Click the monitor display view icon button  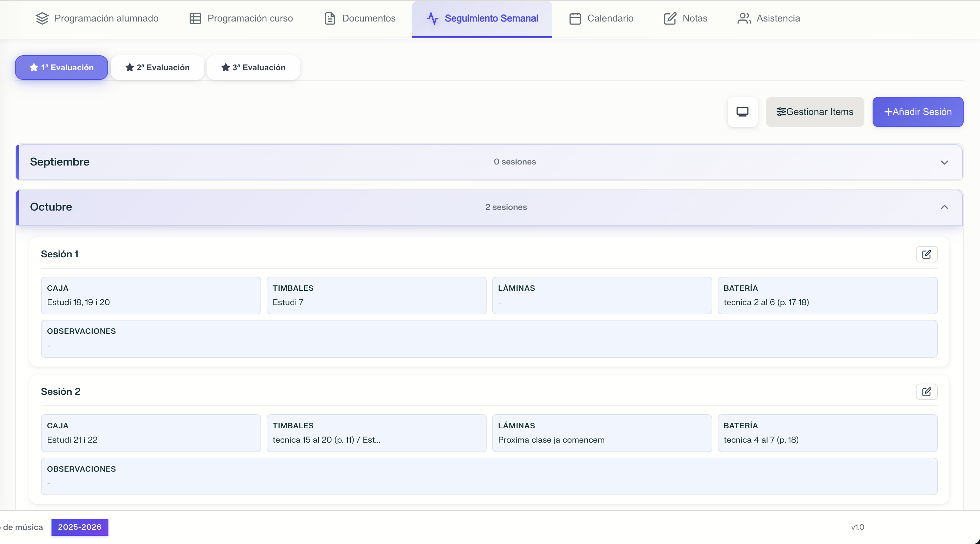(x=742, y=112)
